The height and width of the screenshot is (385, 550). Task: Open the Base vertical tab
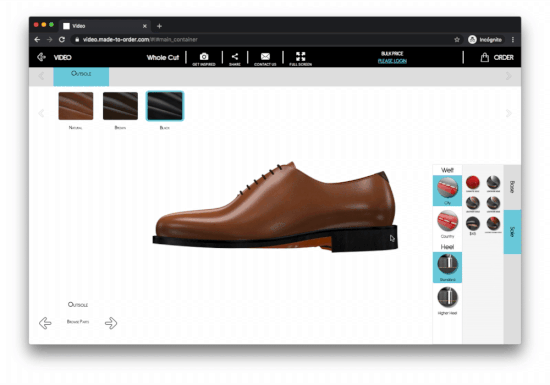(x=512, y=187)
